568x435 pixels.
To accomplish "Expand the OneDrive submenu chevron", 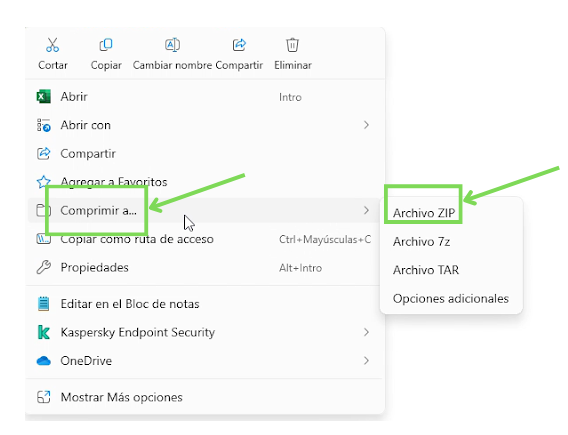I will 366,361.
